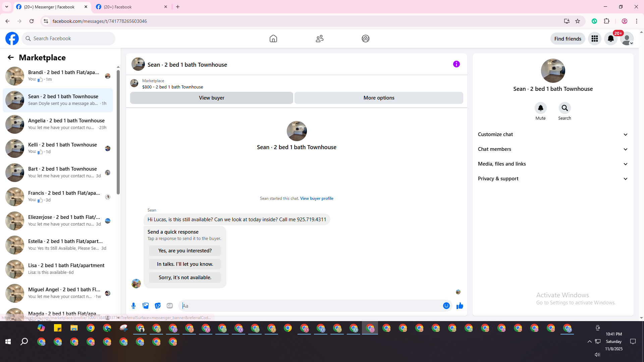Click the purple conversation info icon

coord(456,64)
